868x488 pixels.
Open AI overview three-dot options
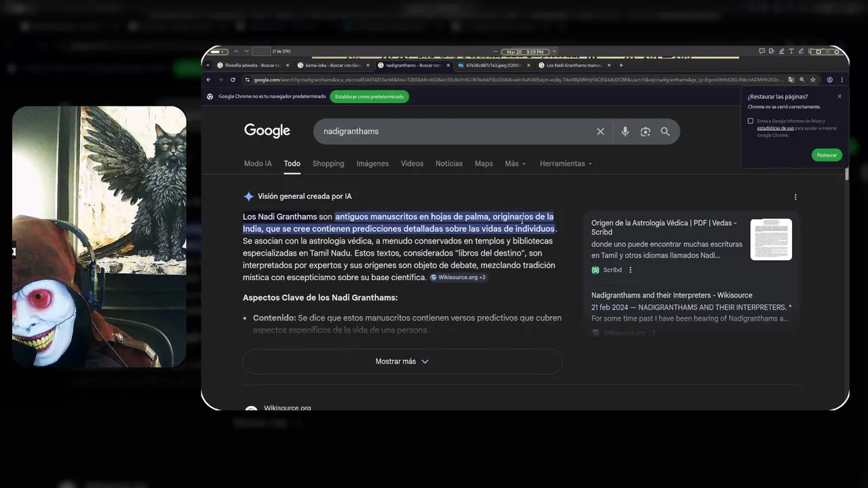point(795,197)
